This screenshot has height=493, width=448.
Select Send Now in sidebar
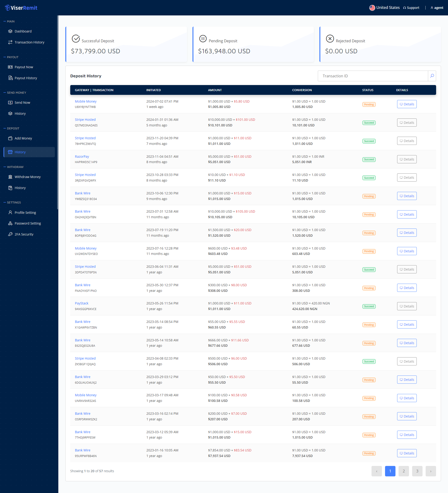[x=22, y=103]
